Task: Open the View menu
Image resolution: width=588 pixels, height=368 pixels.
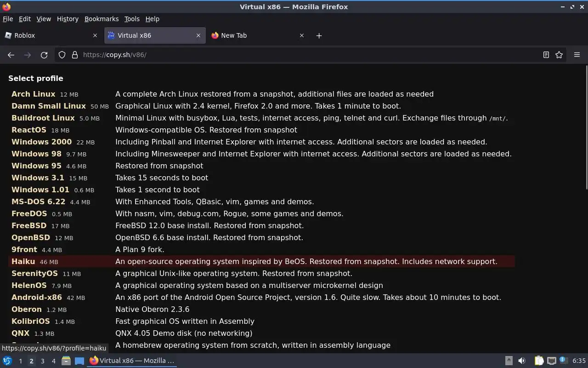Action: point(44,19)
